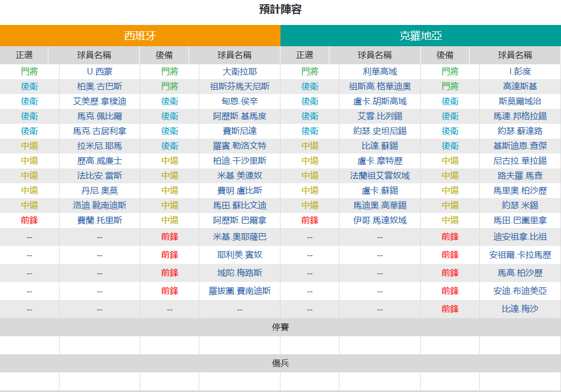Select player 法比安.雷斯
The image size is (561, 392).
tap(99, 176)
